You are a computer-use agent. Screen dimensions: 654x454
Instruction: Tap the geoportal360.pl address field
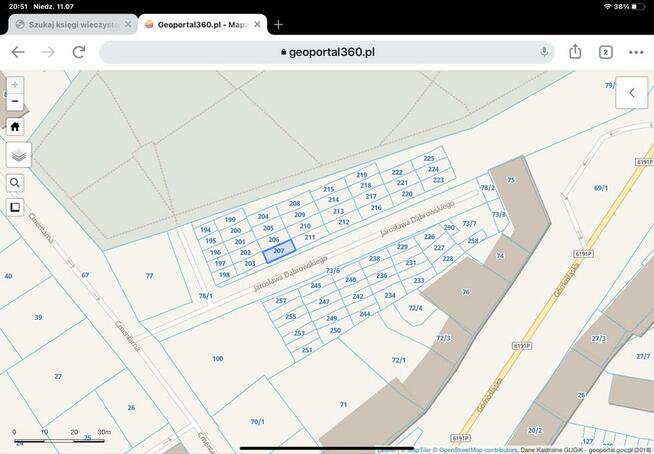pos(330,52)
